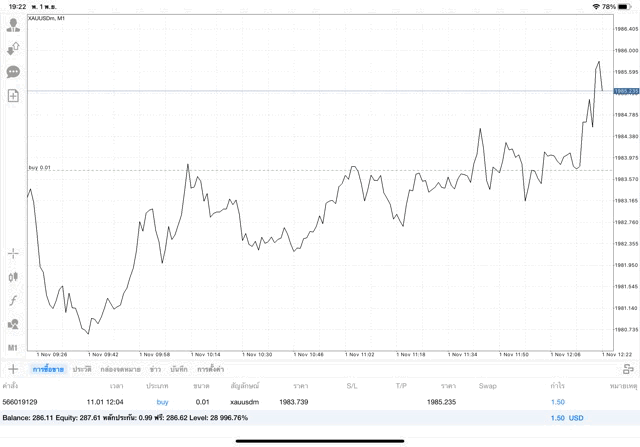Screen dimensions: 640x447
Task: Tap the Swap column header
Action: click(488, 386)
